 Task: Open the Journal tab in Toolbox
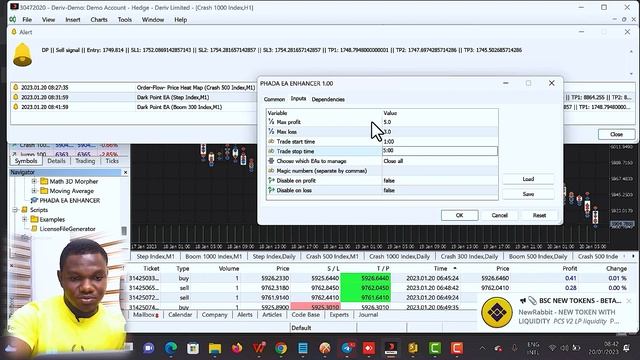pos(368,315)
